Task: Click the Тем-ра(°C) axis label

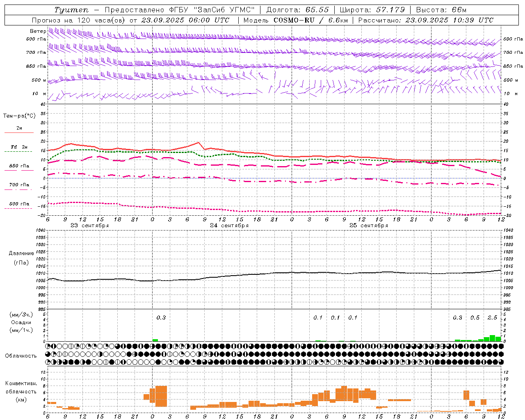Action: pos(19,116)
